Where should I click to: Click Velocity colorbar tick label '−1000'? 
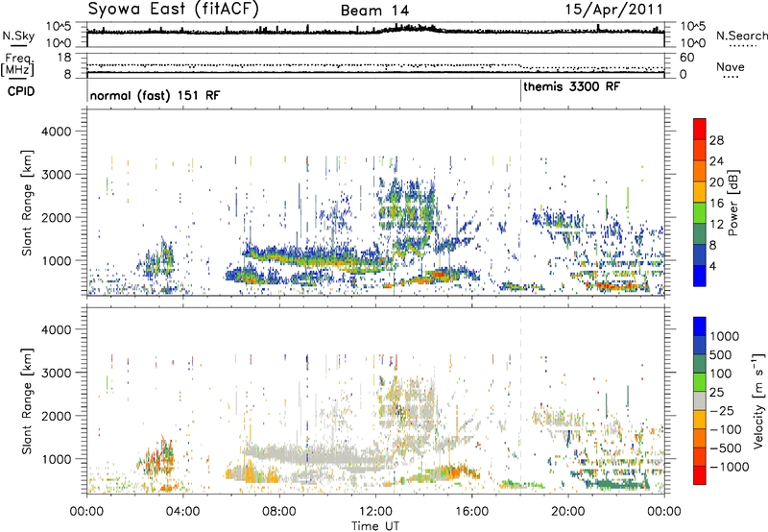tap(730, 467)
